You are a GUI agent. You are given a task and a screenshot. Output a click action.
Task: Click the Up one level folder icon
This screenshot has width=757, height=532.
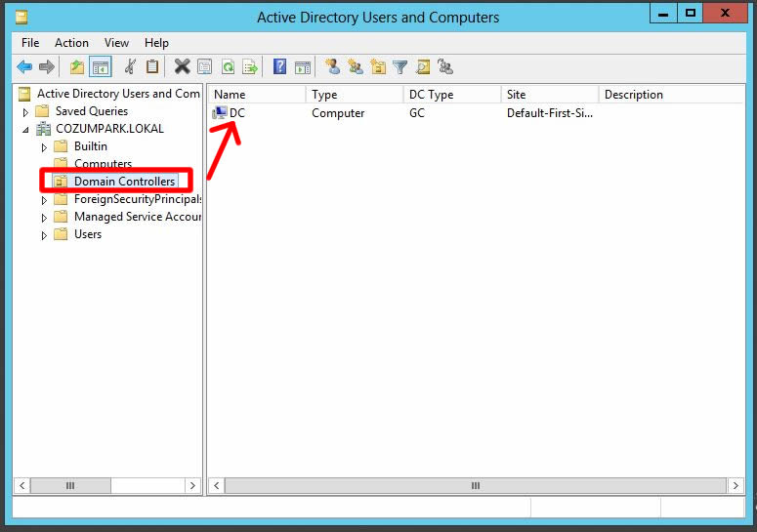[77, 67]
